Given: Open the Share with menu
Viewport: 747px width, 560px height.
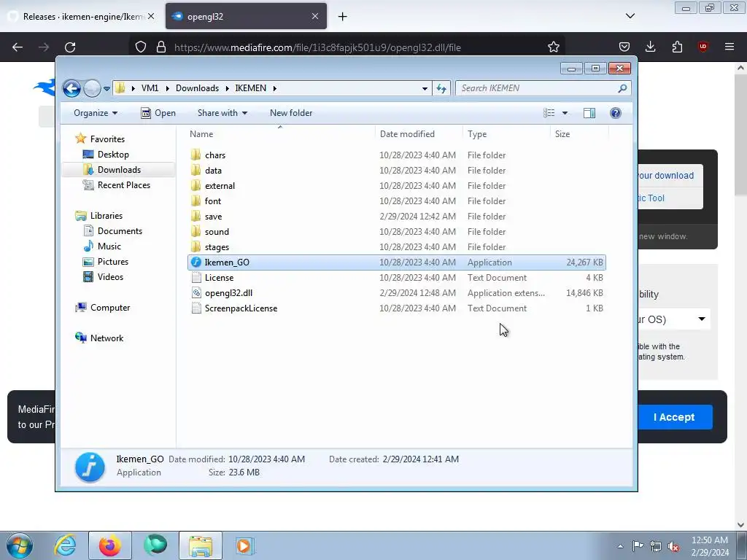Looking at the screenshot, I should click(222, 113).
